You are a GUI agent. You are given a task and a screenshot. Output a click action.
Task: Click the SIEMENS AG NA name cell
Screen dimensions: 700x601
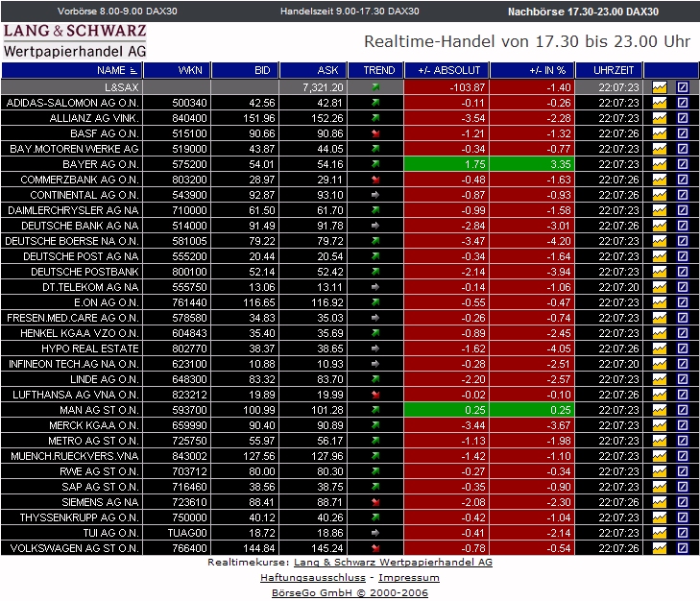(x=71, y=502)
